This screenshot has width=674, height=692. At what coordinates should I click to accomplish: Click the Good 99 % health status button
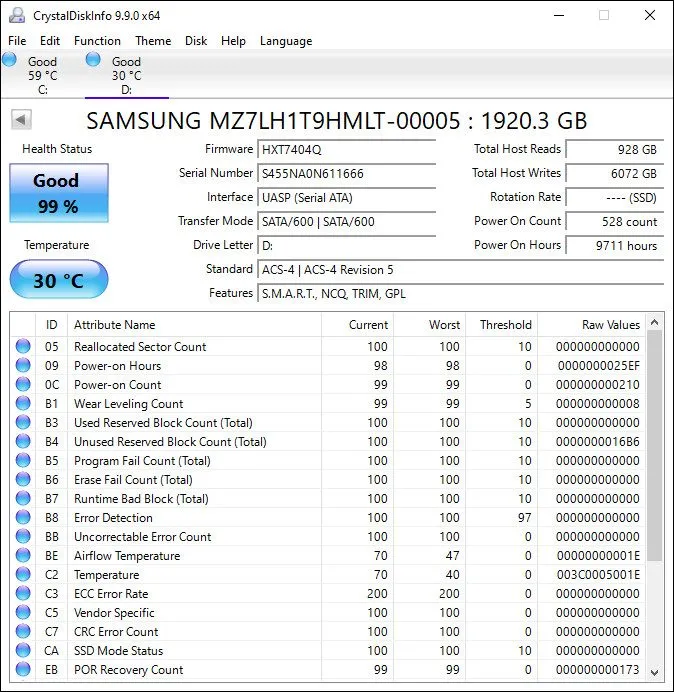pos(59,193)
